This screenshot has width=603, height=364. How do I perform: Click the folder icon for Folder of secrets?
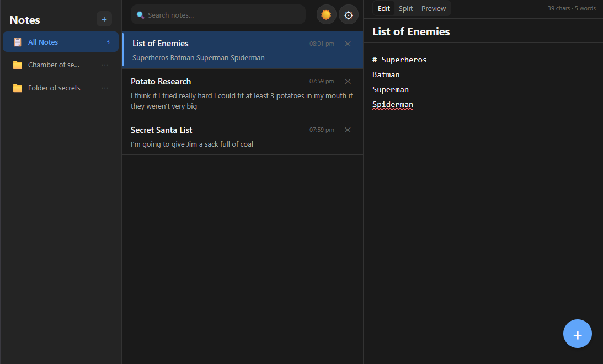pyautogui.click(x=17, y=88)
